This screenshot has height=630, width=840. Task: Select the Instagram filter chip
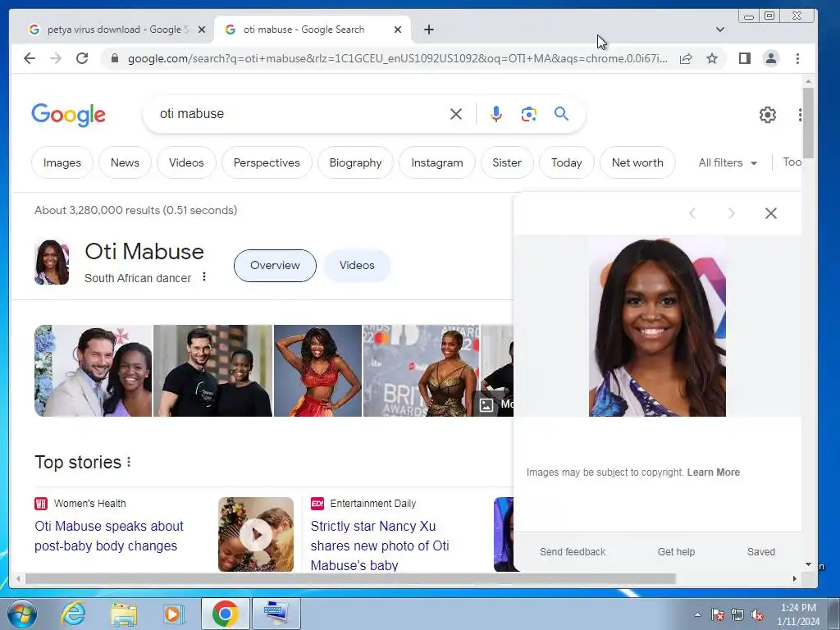437,162
